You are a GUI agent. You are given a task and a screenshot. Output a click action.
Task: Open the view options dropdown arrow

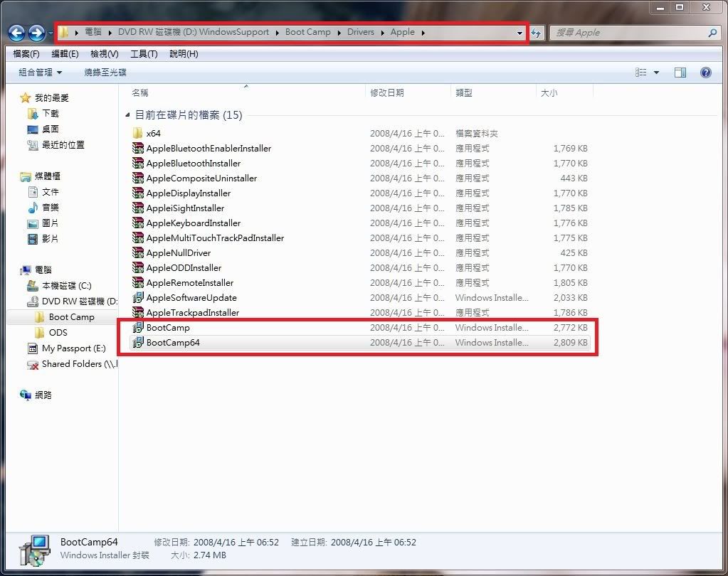tap(656, 73)
